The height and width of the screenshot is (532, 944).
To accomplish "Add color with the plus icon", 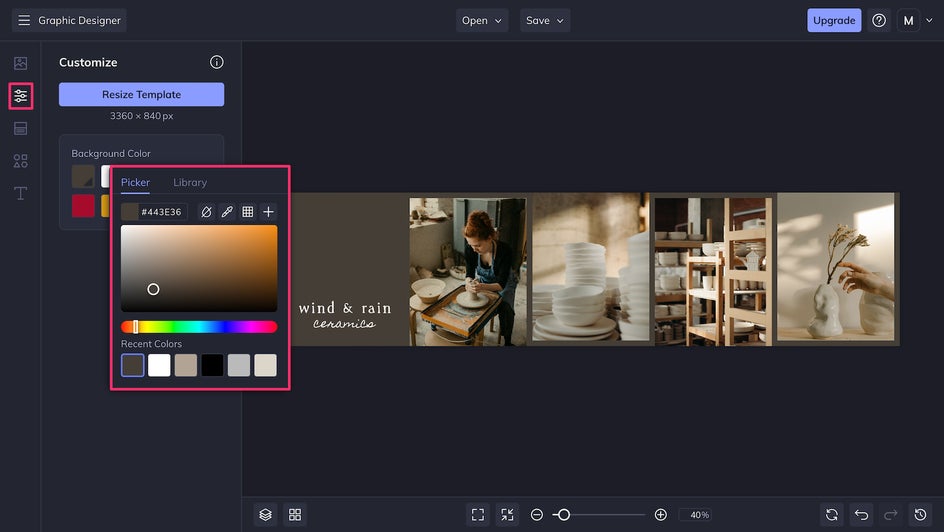I will tap(269, 212).
